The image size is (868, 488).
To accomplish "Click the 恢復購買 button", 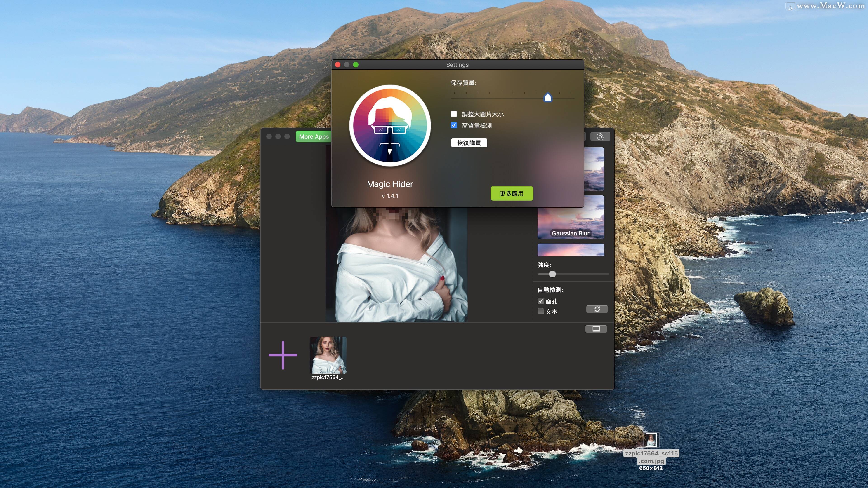I will 469,143.
